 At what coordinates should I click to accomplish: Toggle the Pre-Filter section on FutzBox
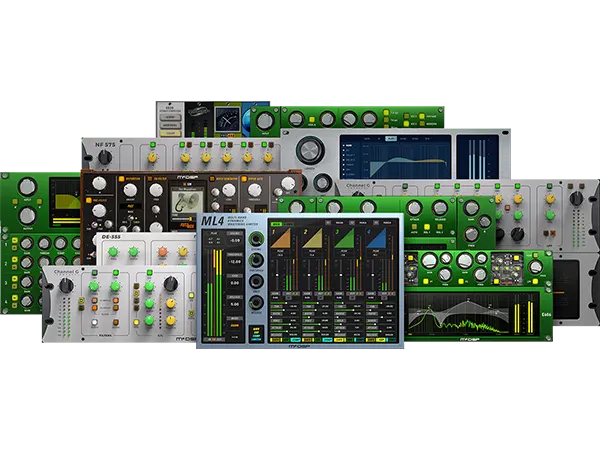tap(89, 200)
